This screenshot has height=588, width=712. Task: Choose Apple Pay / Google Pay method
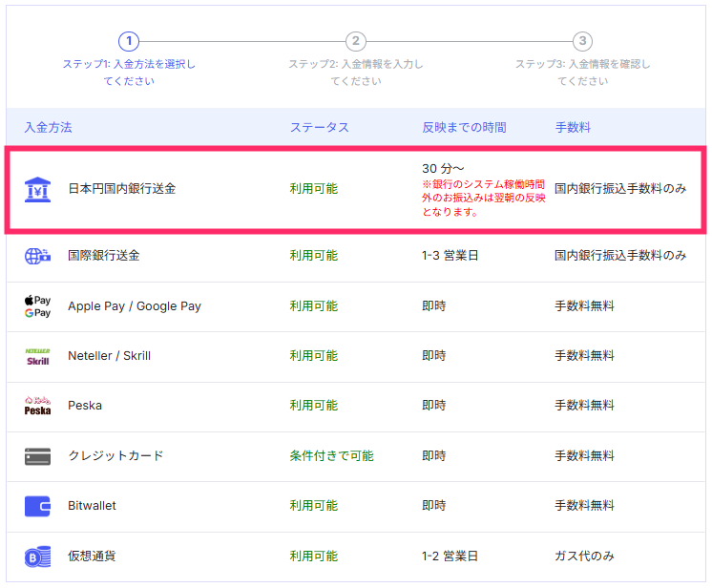135,306
